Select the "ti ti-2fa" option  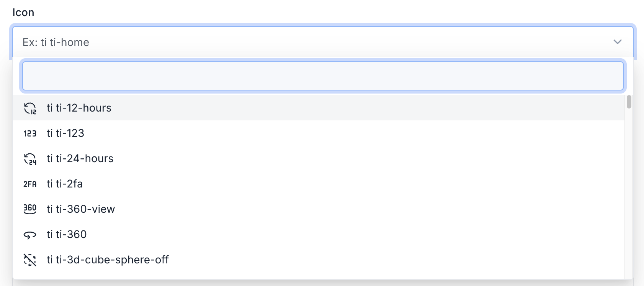click(65, 184)
